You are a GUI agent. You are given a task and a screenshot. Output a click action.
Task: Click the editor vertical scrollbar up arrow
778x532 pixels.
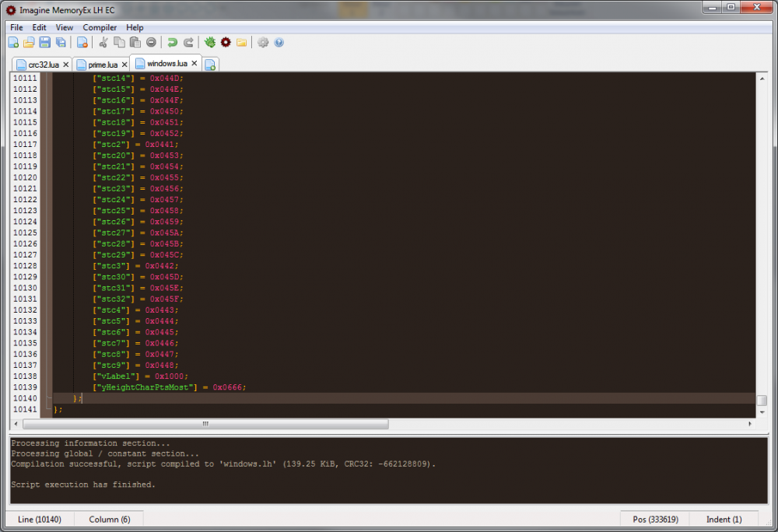click(762, 79)
